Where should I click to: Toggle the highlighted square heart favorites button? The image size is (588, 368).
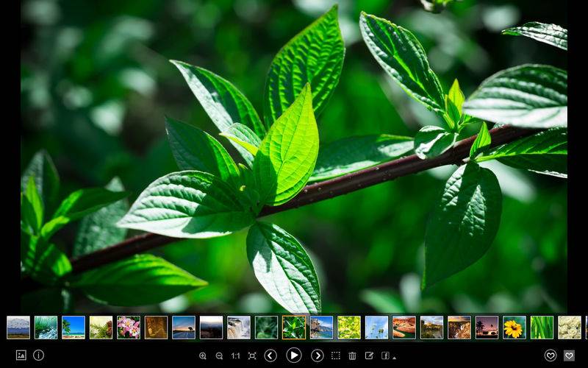569,355
